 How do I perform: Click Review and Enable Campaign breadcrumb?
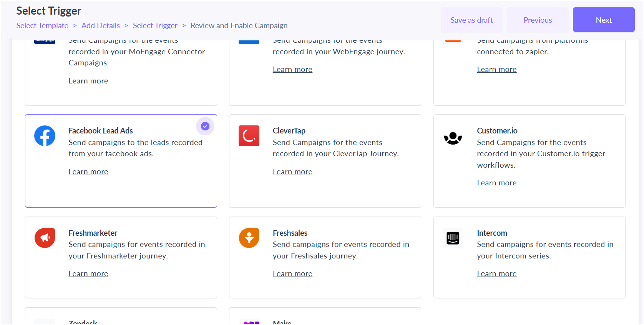tap(239, 25)
